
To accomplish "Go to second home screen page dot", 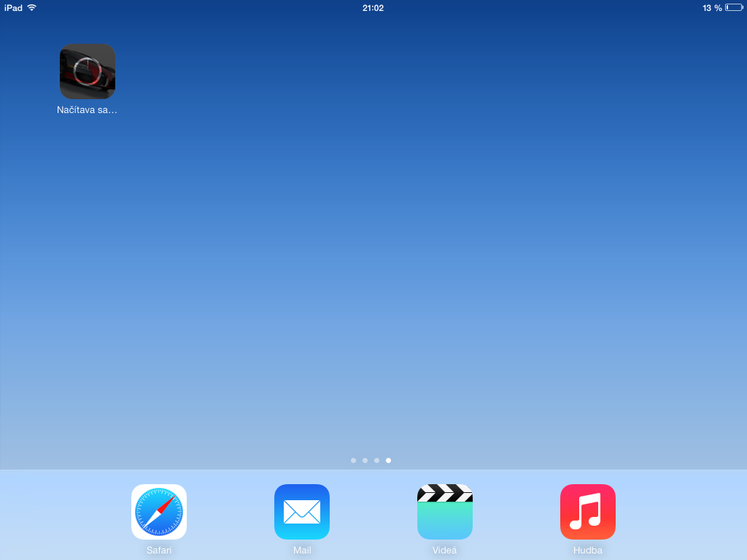I will click(365, 461).
